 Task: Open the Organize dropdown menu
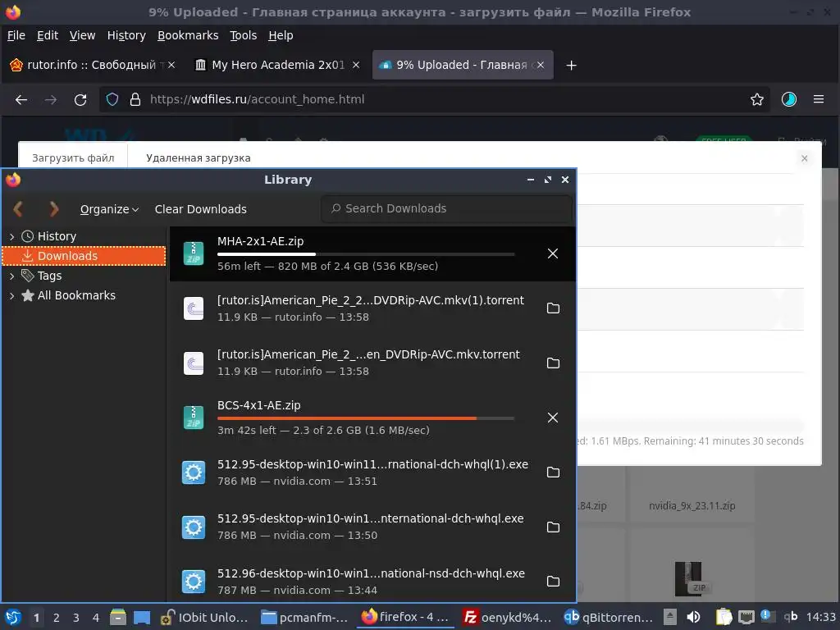pyautogui.click(x=109, y=209)
